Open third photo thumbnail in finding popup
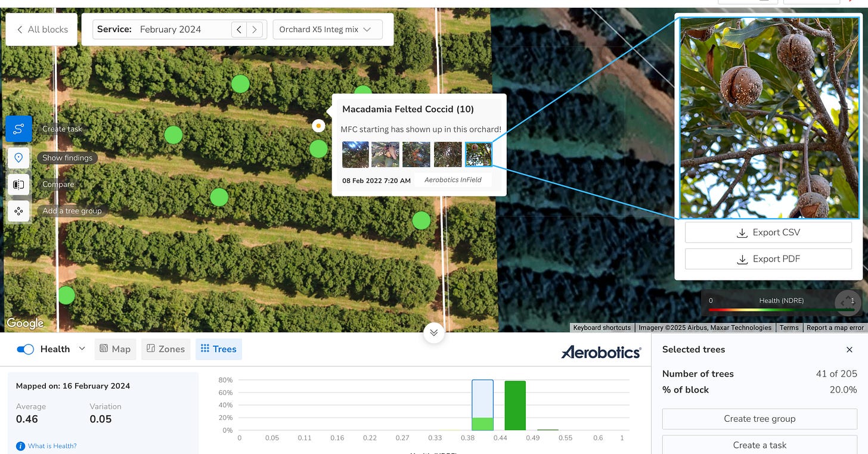The image size is (868, 454). 416,154
